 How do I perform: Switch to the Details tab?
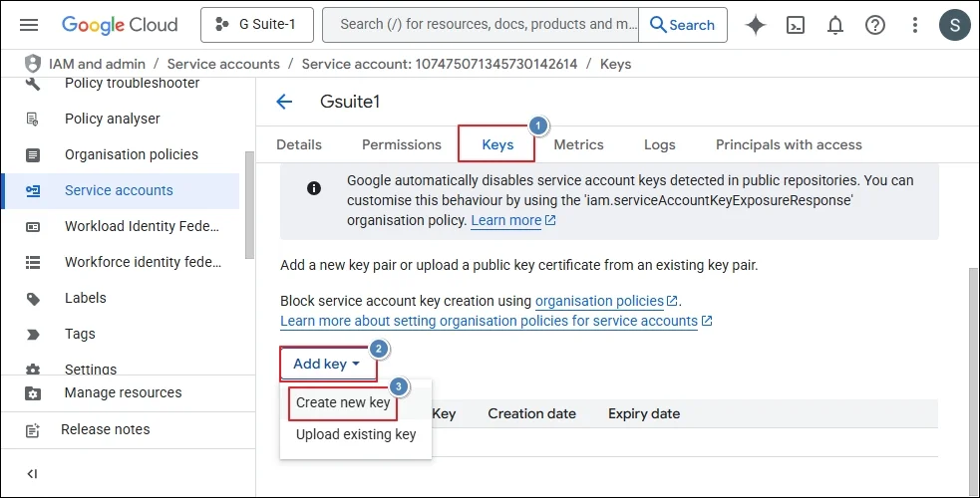coord(299,144)
